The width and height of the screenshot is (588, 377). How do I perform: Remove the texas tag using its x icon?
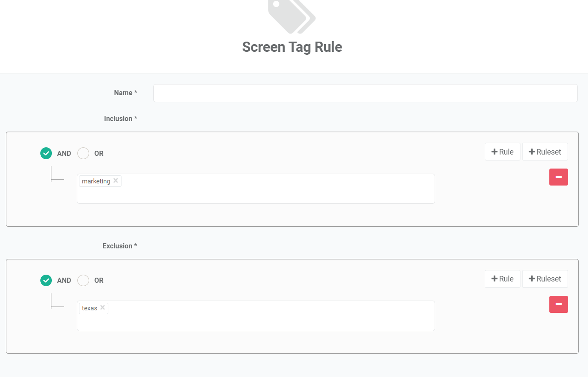pos(102,308)
